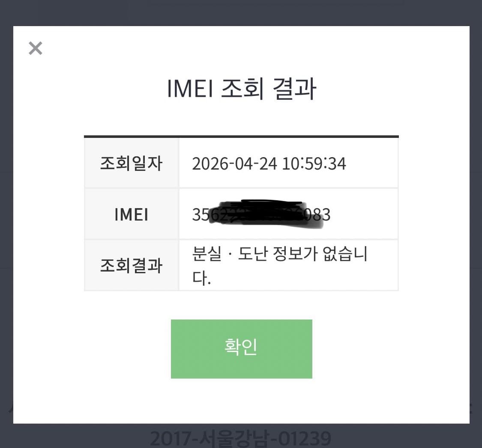Click the table border between 조회일자 and IMEI rows
Viewport: 482px width, 448px height.
click(241, 188)
